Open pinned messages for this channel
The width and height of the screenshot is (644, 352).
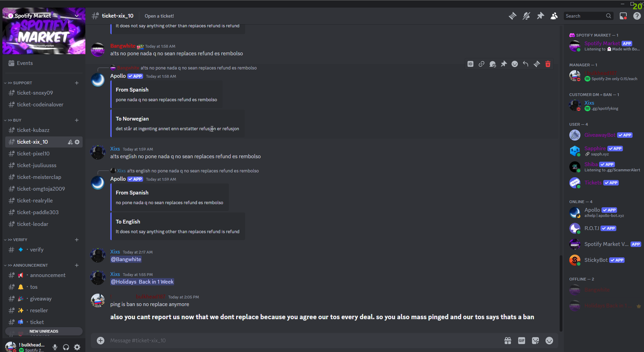point(540,16)
